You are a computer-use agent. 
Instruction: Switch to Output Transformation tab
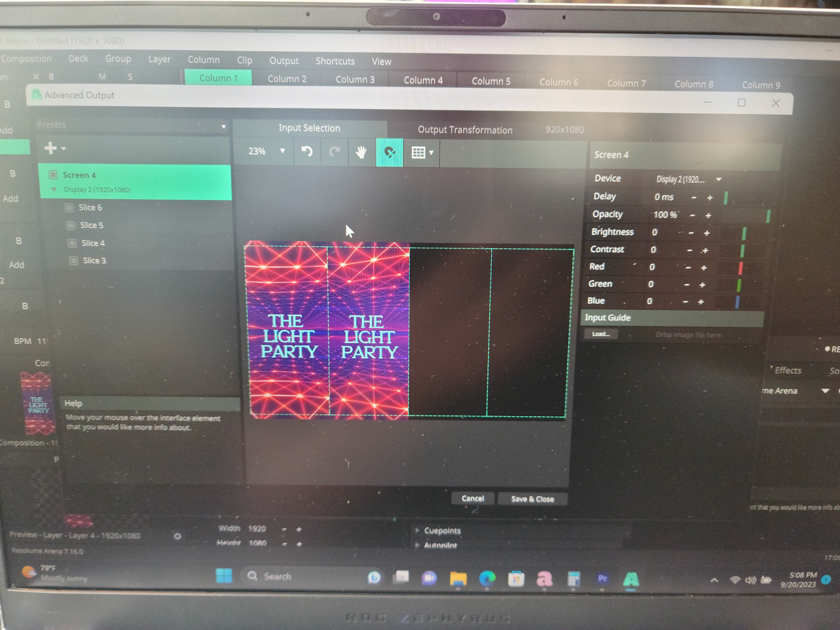[465, 130]
